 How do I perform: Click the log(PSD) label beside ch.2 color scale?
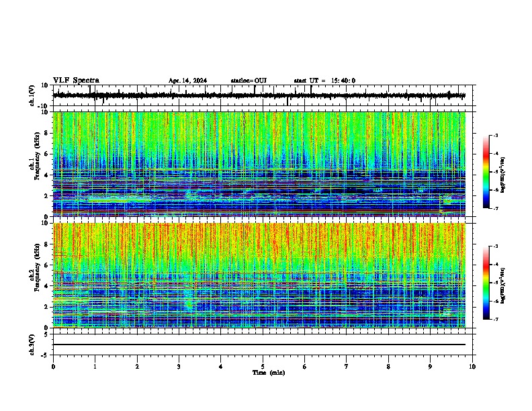point(503,286)
